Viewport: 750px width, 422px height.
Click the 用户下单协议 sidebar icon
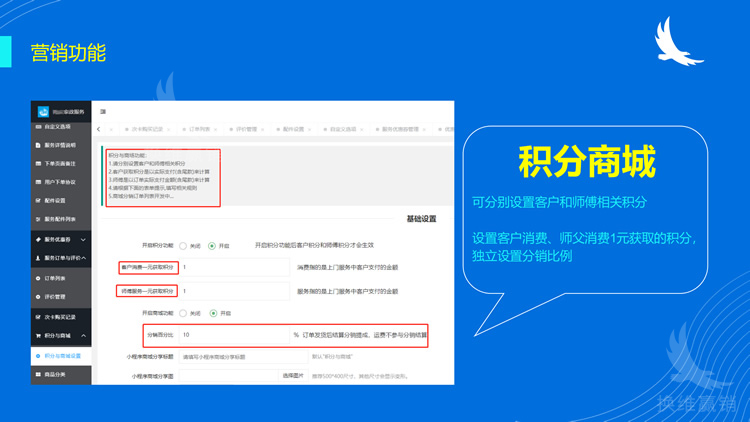[38, 182]
